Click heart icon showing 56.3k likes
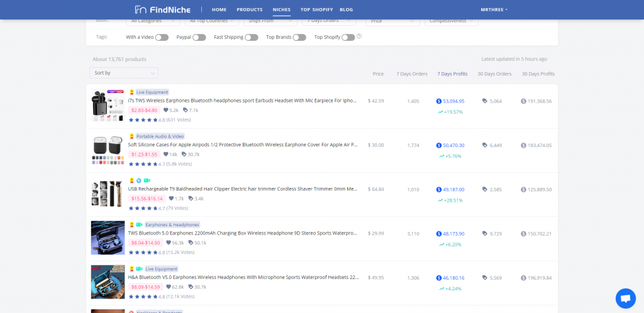Viewport: 644px width, 313px height. click(x=169, y=243)
